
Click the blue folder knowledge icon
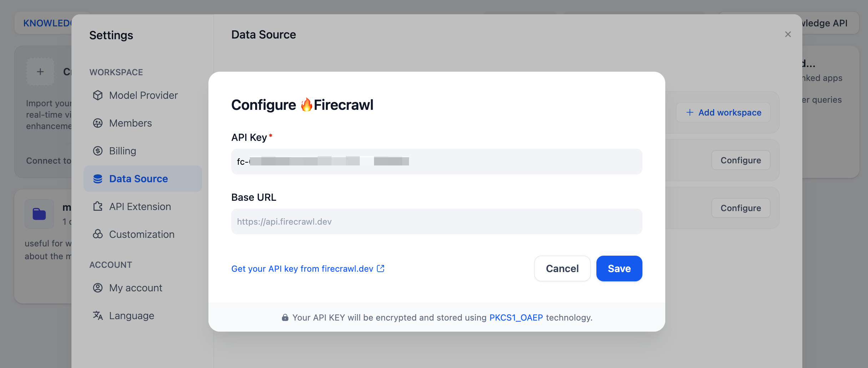coord(39,214)
